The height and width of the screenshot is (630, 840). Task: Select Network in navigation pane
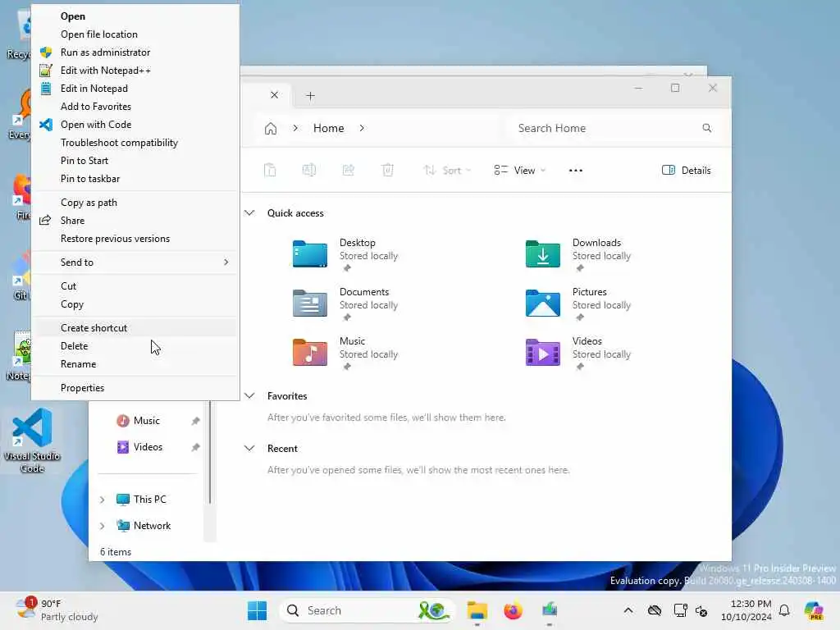(x=152, y=526)
